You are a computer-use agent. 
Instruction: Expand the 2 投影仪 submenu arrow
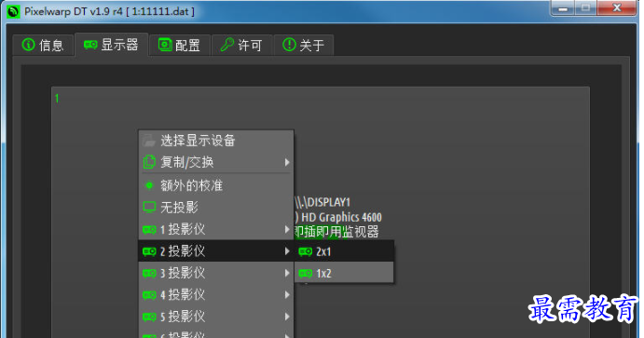287,251
